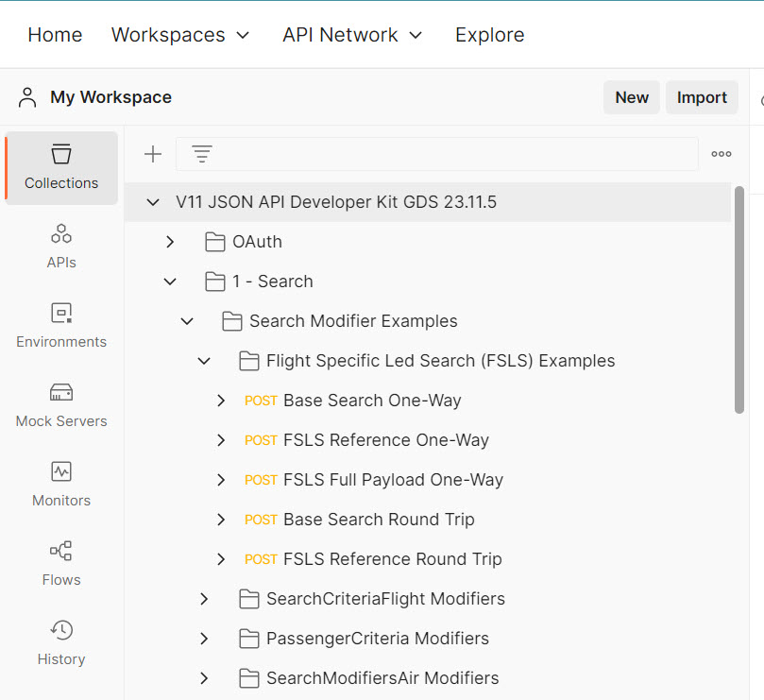
Task: Click the plus icon to create collection
Action: [x=153, y=154]
